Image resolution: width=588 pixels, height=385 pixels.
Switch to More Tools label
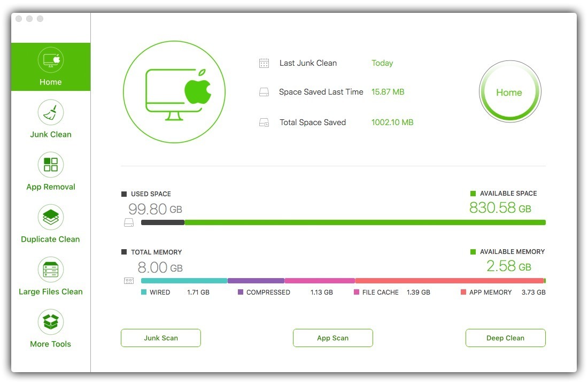[x=51, y=344]
